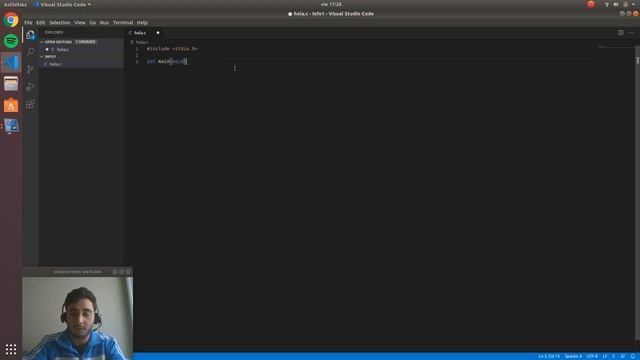This screenshot has height=360, width=640.
Task: Open the network status icon in top bar
Action: tap(607, 4)
